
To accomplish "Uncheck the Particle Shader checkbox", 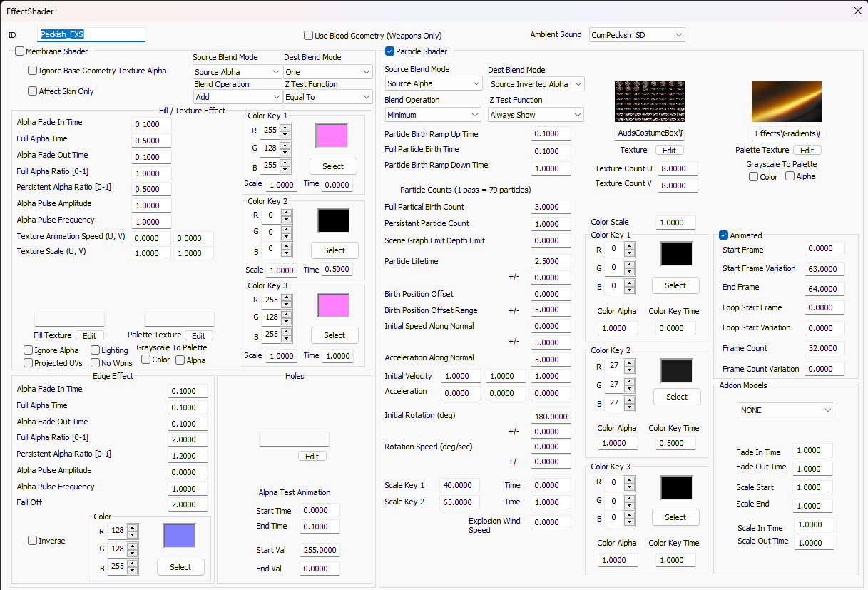I will pos(389,51).
